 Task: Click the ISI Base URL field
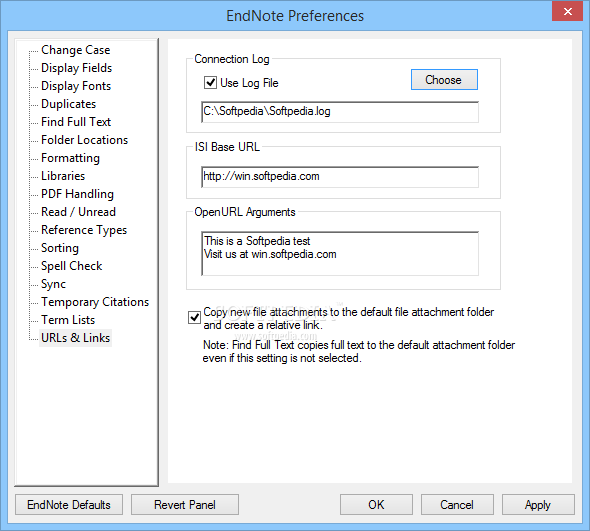coord(340,177)
